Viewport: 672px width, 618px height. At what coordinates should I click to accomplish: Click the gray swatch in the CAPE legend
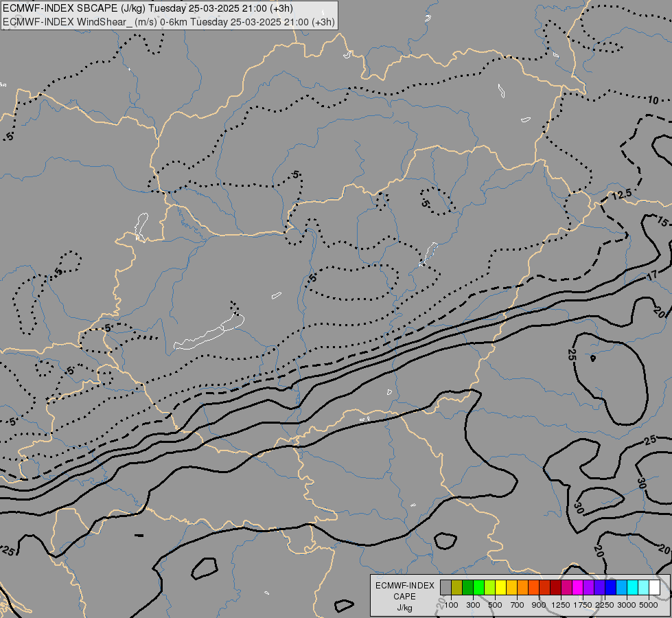pos(445,588)
